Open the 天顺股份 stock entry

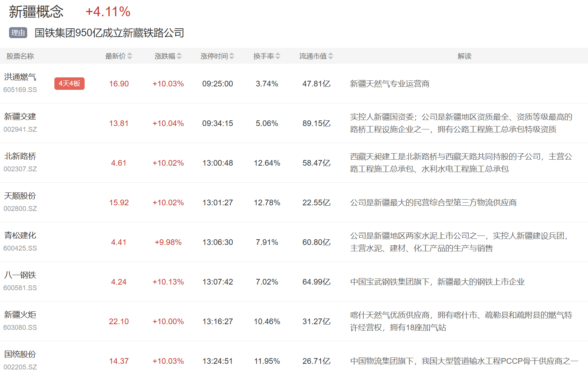(x=20, y=196)
